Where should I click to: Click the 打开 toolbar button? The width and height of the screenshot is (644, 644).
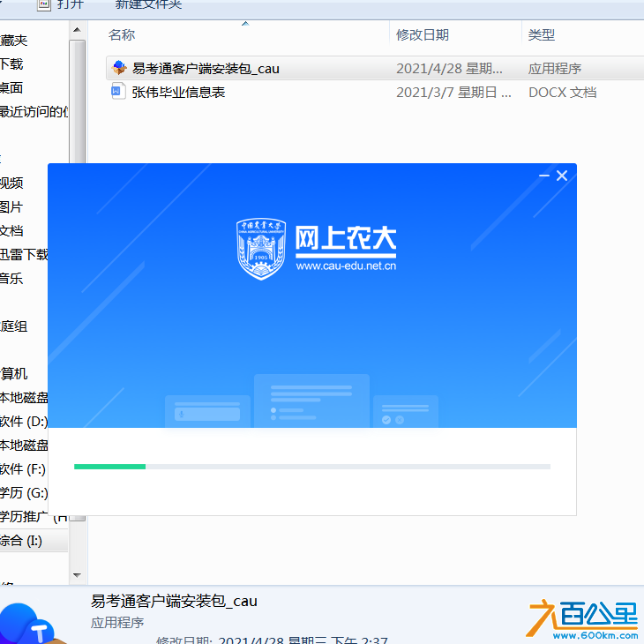tap(71, 4)
